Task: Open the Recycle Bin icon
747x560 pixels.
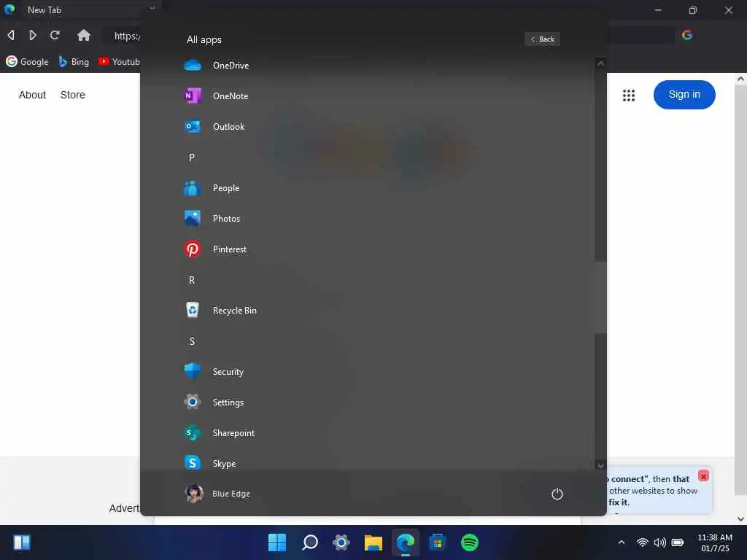Action: pos(193,311)
